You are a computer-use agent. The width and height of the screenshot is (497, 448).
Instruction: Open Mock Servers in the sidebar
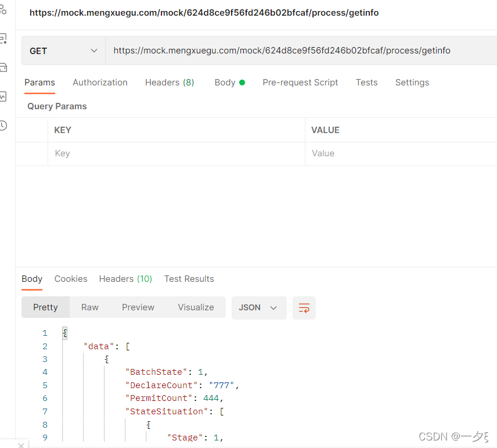click(3, 67)
